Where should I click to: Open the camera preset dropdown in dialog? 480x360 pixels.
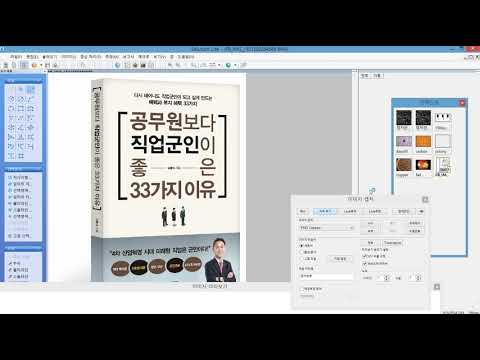click(x=327, y=228)
